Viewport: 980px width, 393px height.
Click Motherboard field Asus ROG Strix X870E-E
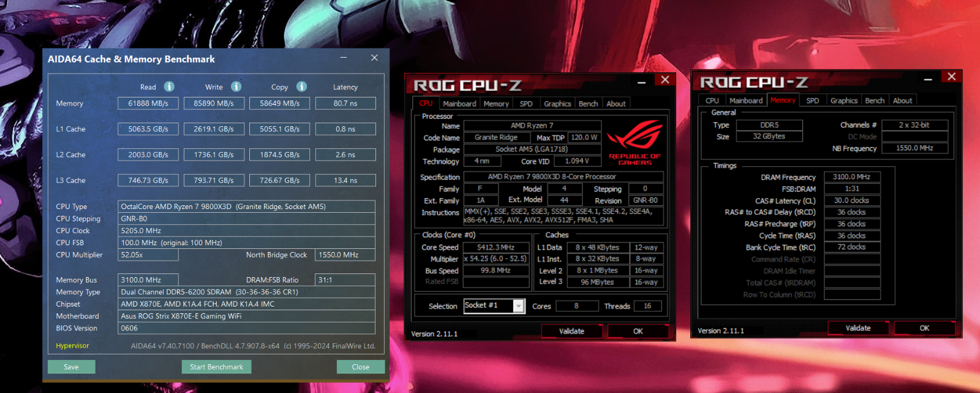pos(246,316)
